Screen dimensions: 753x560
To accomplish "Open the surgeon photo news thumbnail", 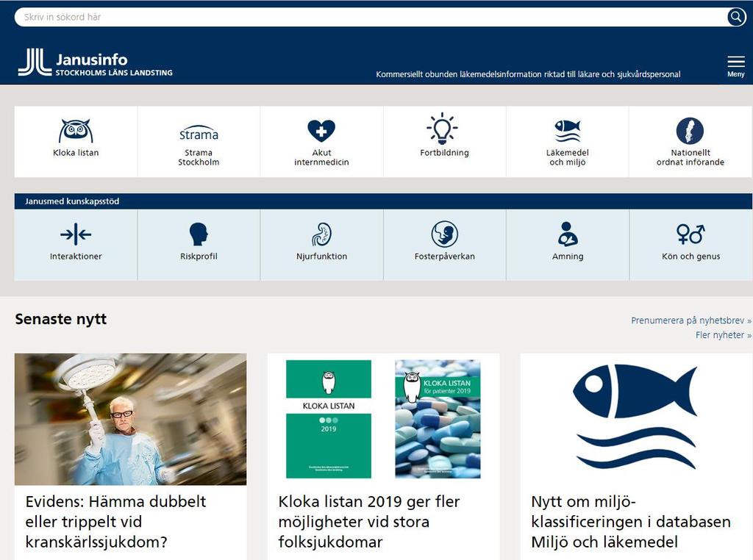I will point(130,420).
